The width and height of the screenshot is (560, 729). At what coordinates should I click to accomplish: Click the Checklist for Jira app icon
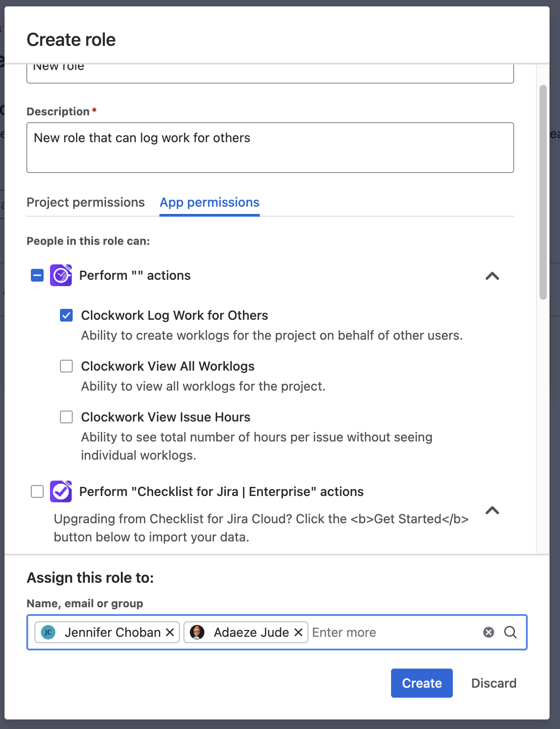tap(61, 491)
